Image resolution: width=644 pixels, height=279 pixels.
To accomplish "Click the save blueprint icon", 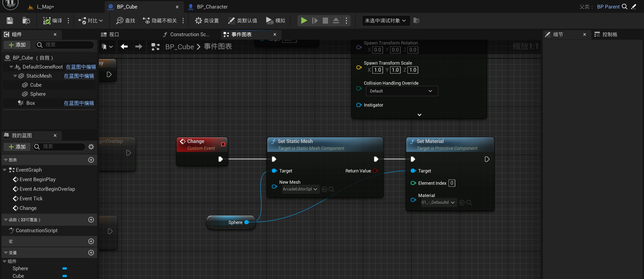I will (x=10, y=21).
